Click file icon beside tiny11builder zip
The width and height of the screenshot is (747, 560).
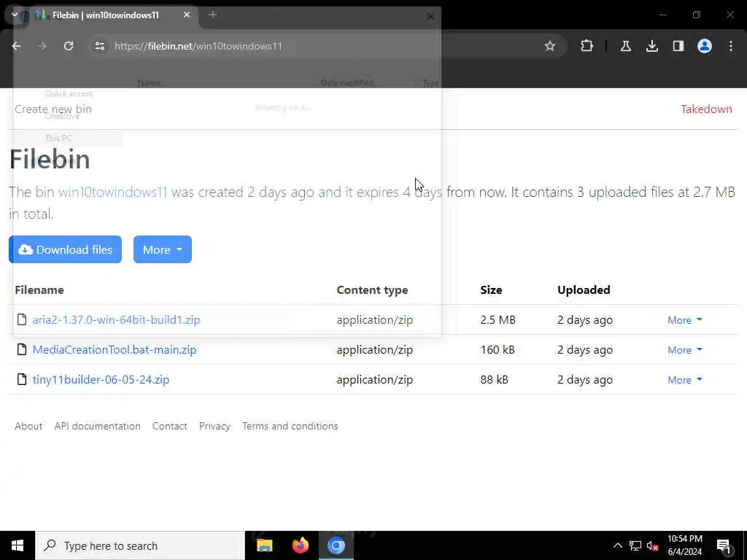(x=21, y=379)
